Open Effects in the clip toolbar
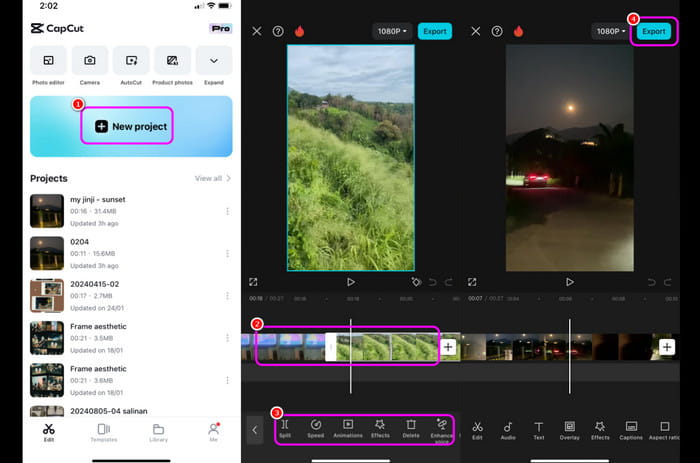This screenshot has height=463, width=700. [x=380, y=429]
